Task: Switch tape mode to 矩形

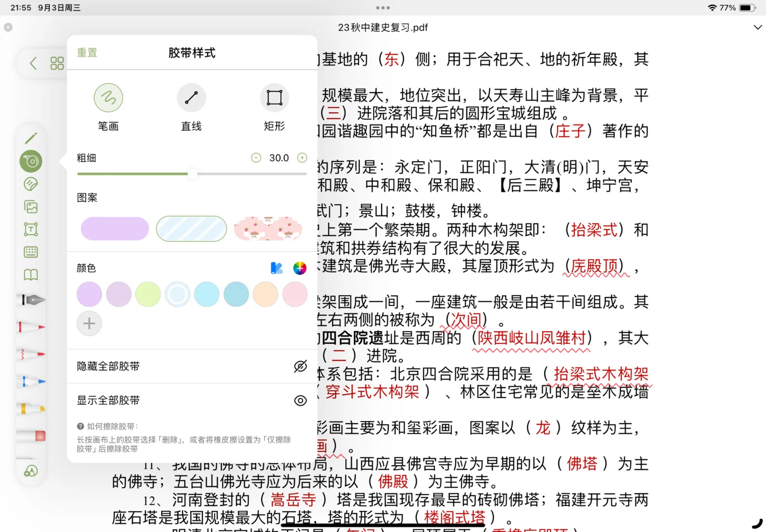Action: pyautogui.click(x=274, y=98)
